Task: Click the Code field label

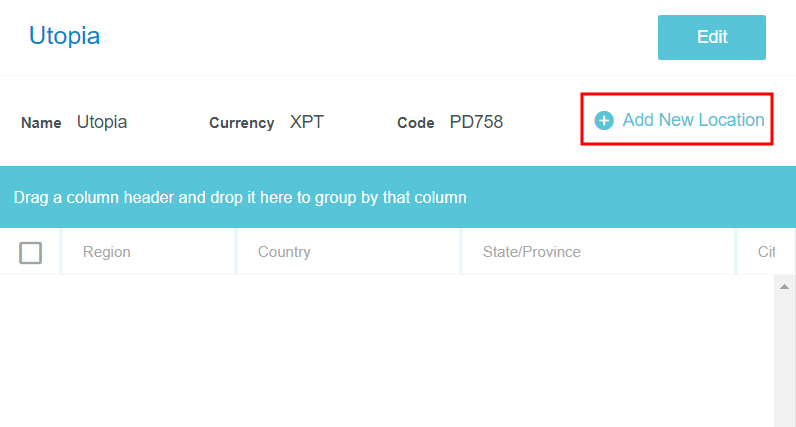Action: [415, 123]
